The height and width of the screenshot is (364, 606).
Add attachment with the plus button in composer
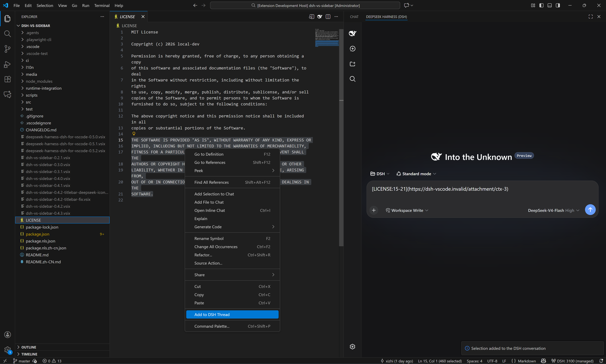pyautogui.click(x=374, y=210)
